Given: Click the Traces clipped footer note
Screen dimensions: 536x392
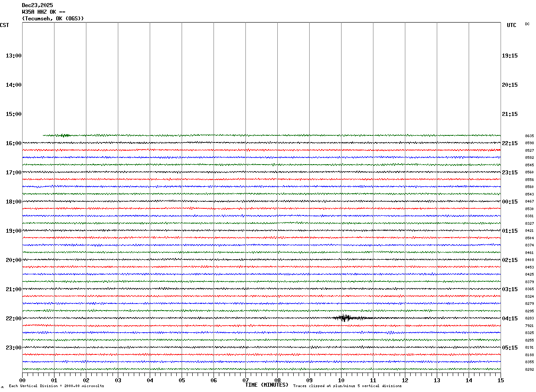Looking at the screenshot, I should 347,386.
